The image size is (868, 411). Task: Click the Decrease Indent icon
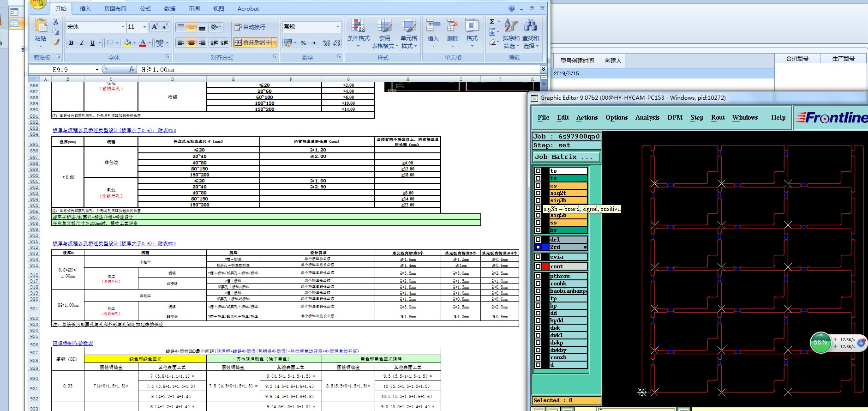point(214,42)
